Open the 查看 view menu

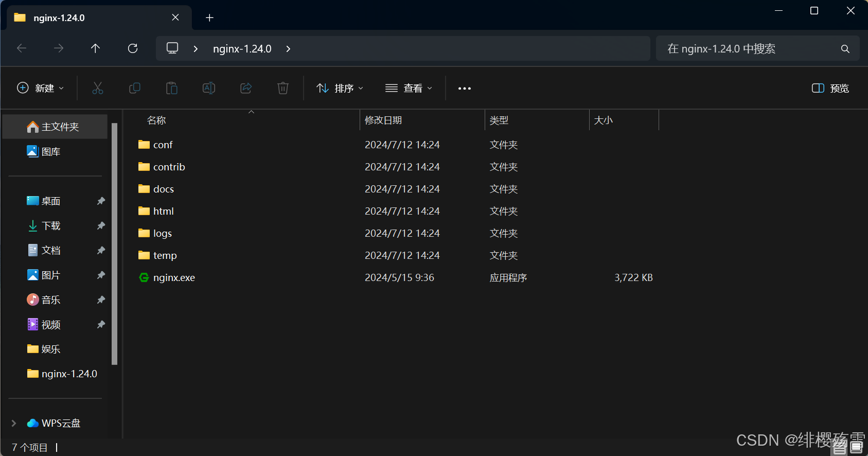pyautogui.click(x=409, y=88)
